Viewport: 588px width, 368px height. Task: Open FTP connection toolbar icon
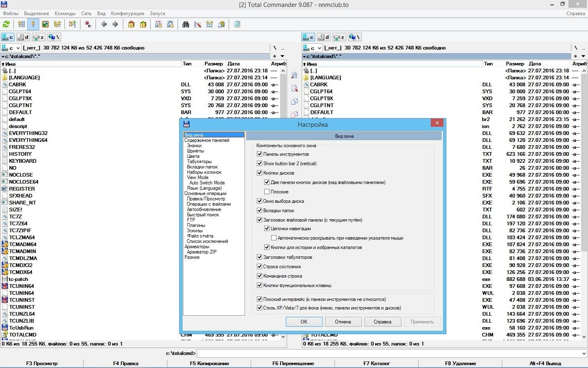coord(158,24)
